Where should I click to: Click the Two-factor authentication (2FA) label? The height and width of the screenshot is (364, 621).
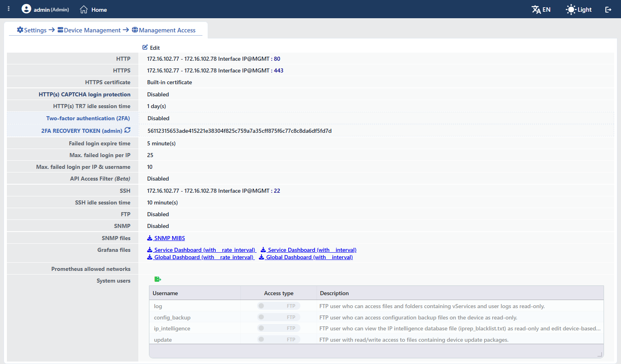(88, 118)
